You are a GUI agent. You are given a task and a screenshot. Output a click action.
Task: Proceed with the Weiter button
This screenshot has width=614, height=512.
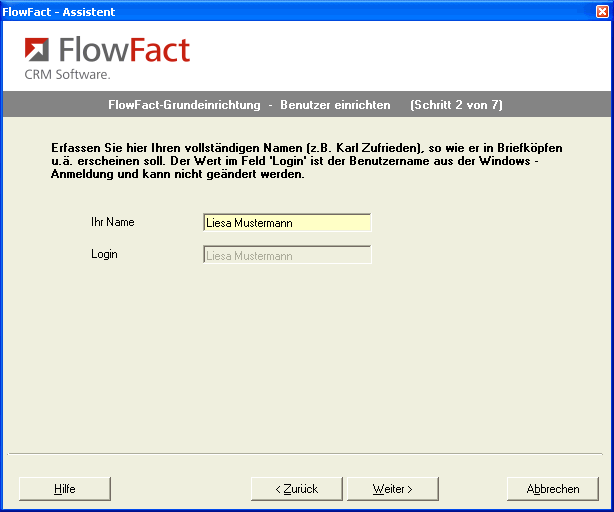pyautogui.click(x=393, y=489)
